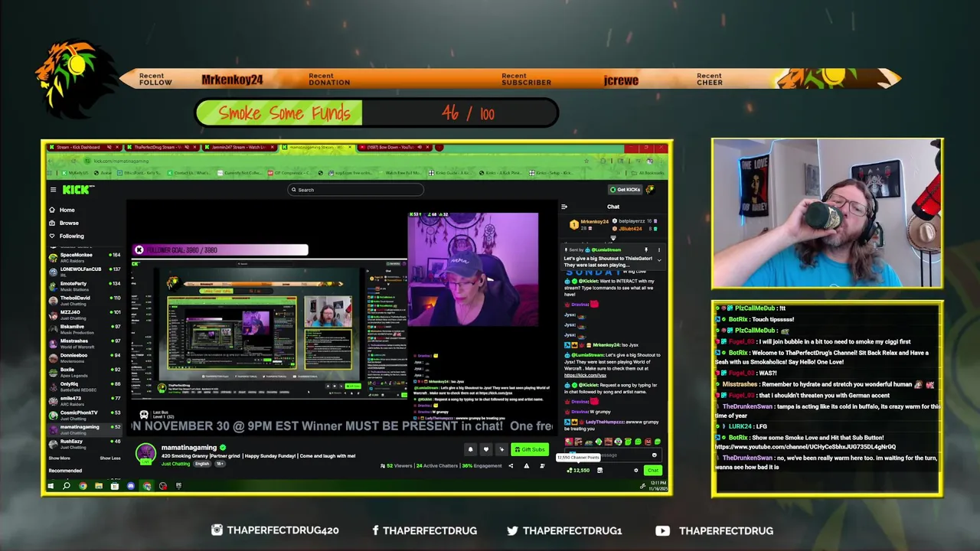Viewport: 980px width, 551px height.
Task: Open the GIF Compressor bookmark
Action: [x=289, y=173]
